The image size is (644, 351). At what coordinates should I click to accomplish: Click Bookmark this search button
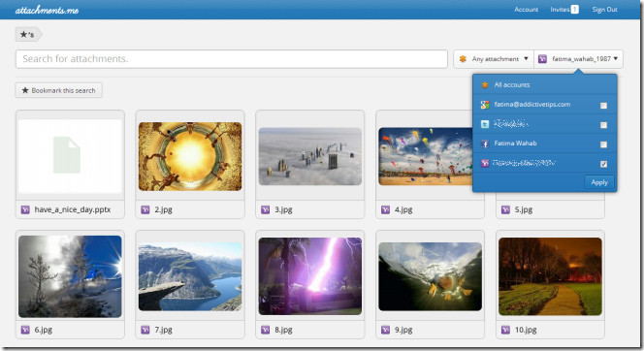click(59, 90)
